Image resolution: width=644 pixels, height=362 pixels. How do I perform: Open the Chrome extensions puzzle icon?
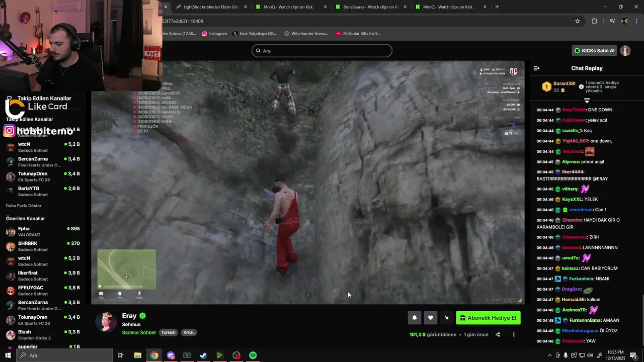coord(595,21)
